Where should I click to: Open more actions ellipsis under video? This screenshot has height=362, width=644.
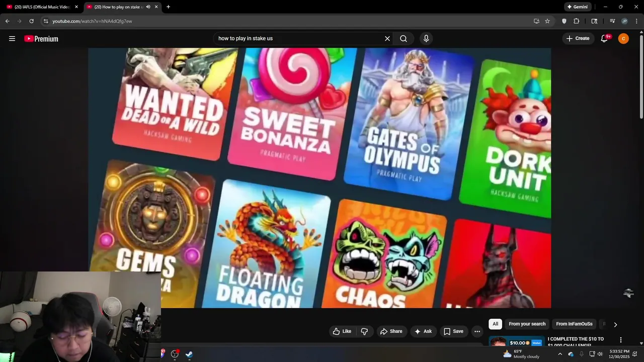(477, 331)
